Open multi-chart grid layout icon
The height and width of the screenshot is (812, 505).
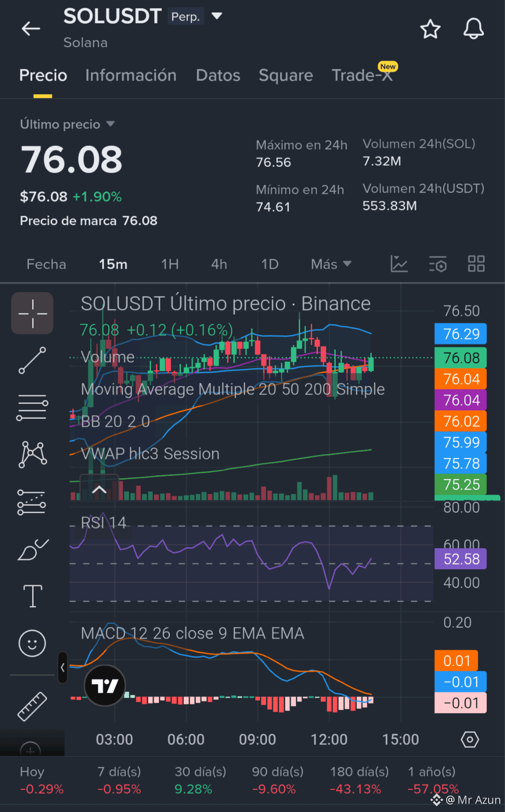(x=476, y=264)
